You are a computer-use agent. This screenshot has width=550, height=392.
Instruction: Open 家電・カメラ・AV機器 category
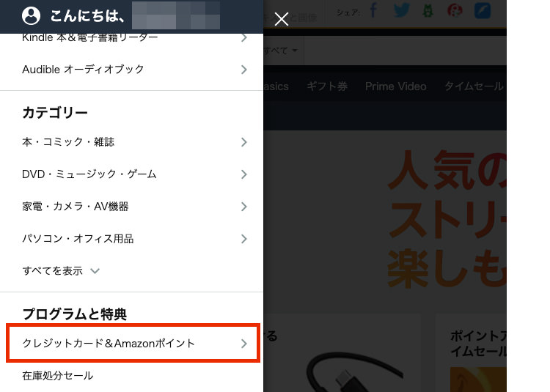point(131,207)
